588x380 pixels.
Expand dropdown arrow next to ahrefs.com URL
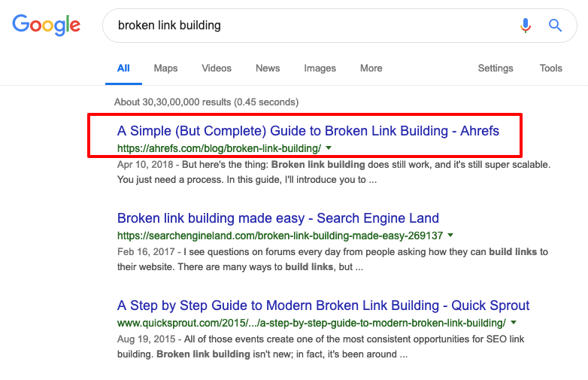[x=329, y=148]
